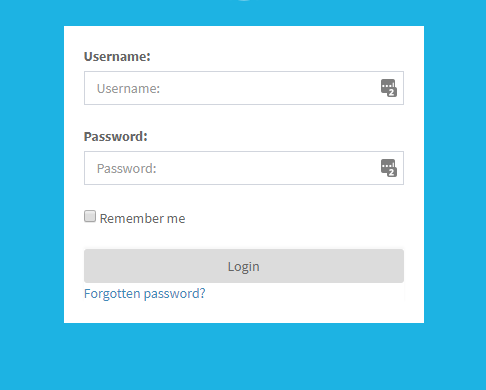Open the Forgotten password? link

click(145, 294)
